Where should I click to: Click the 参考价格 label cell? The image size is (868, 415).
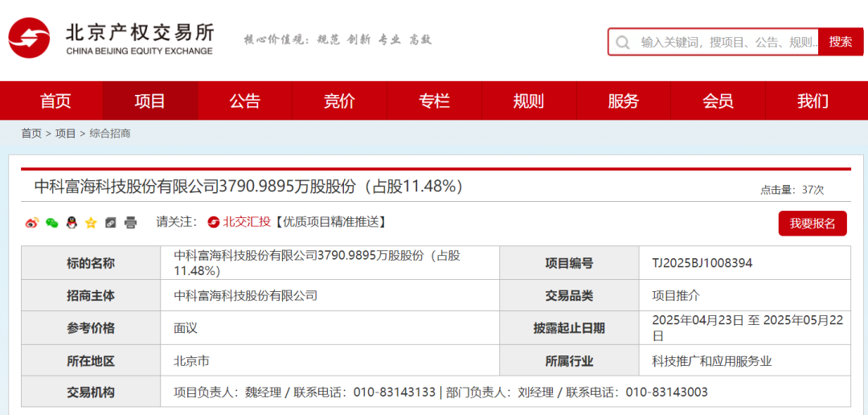(91, 328)
